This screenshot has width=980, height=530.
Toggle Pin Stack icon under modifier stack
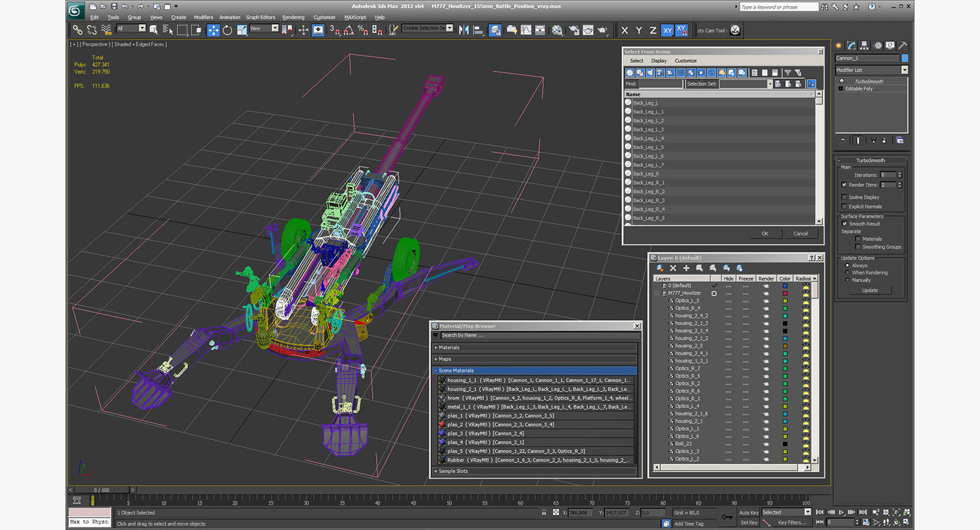[843, 140]
